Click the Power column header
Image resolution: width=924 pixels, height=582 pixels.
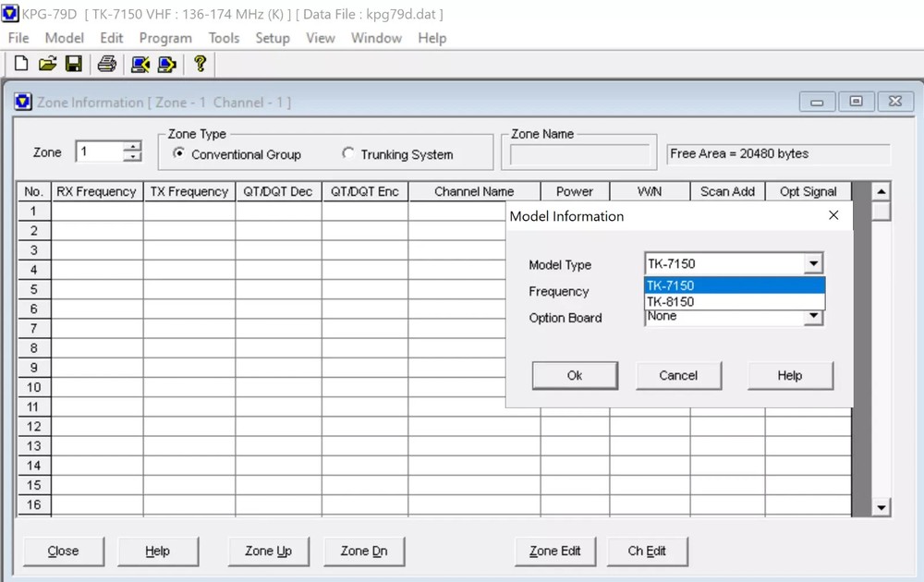tap(575, 191)
